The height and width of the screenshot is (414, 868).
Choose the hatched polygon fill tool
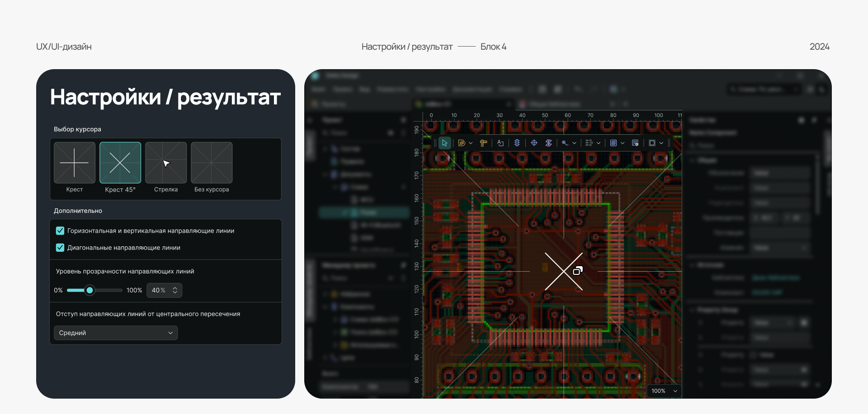pos(613,143)
